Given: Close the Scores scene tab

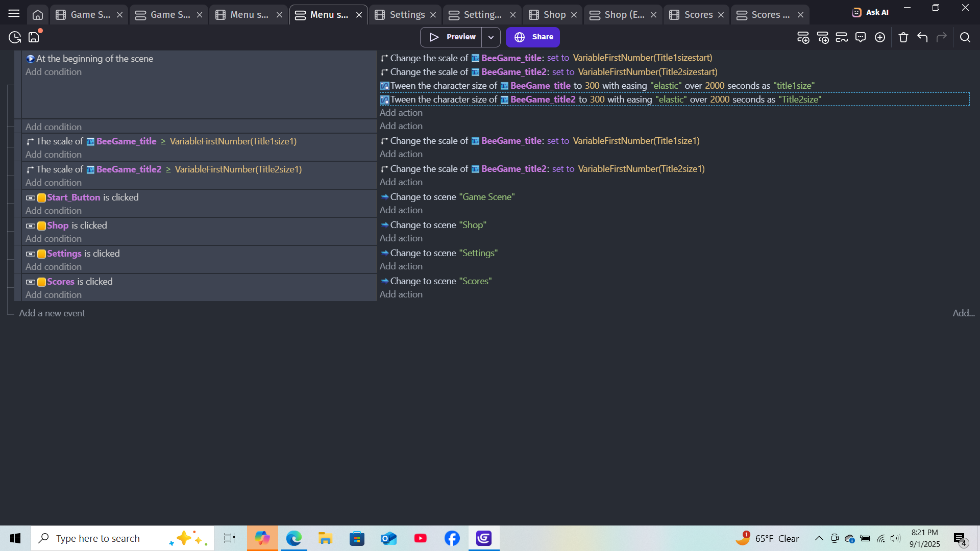Looking at the screenshot, I should pos(721,15).
